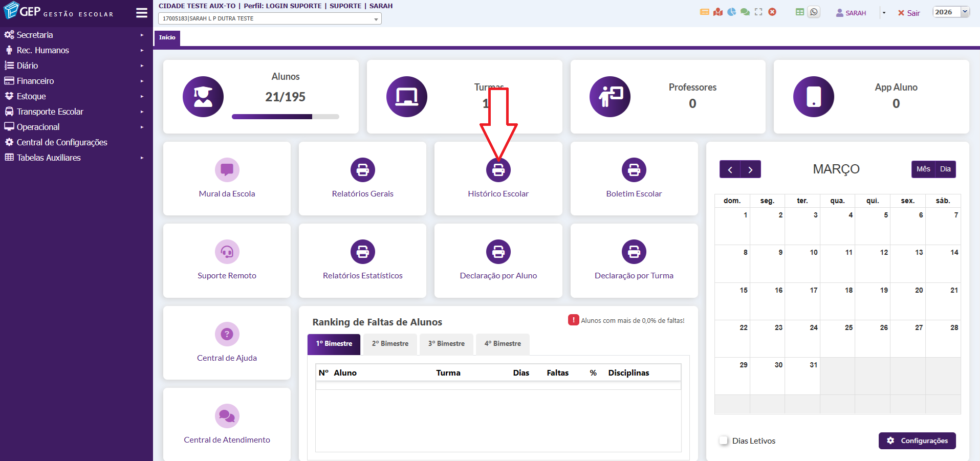Switch calendar to Dia view
This screenshot has width=980, height=461.
point(945,169)
